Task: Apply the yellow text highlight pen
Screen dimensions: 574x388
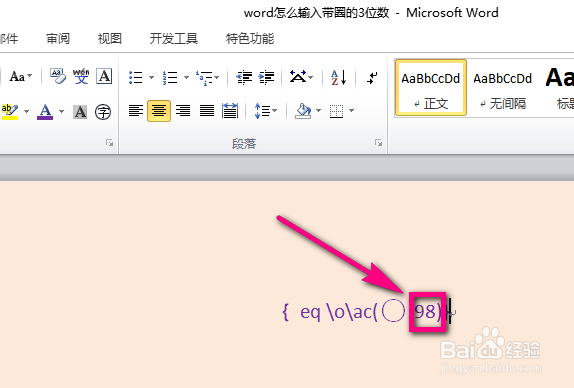Action: [x=10, y=111]
